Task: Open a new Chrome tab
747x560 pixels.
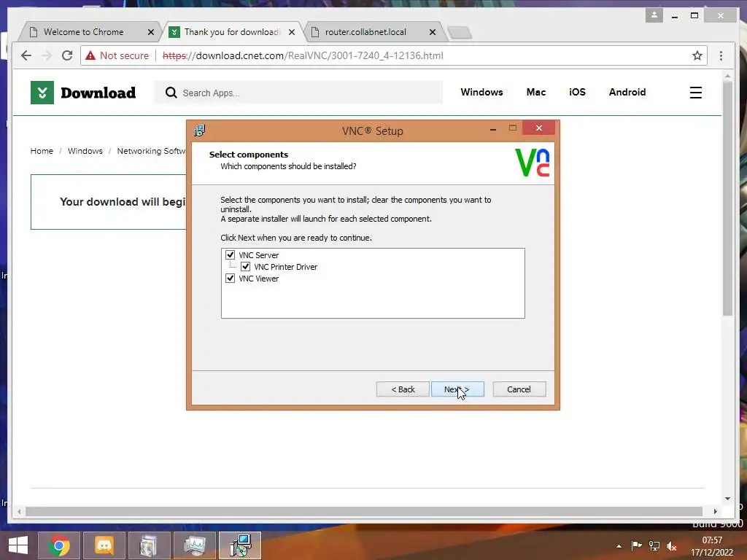Action: 460,32
